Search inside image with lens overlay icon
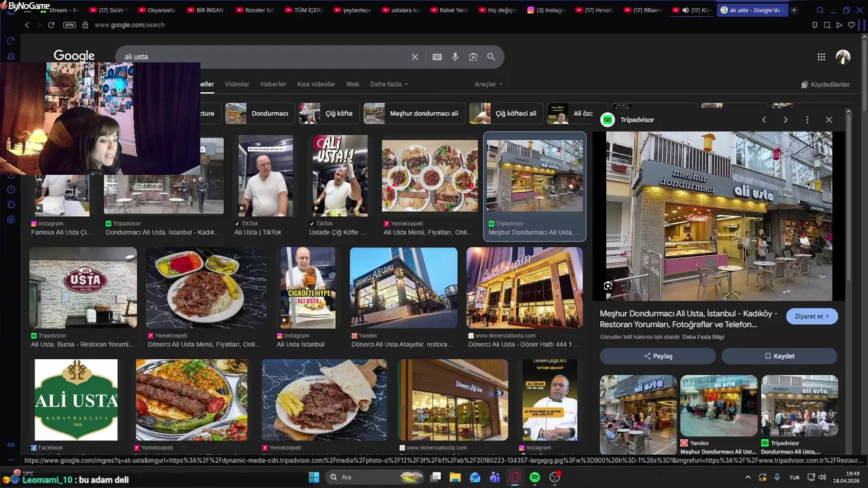868x488 pixels. (x=608, y=286)
